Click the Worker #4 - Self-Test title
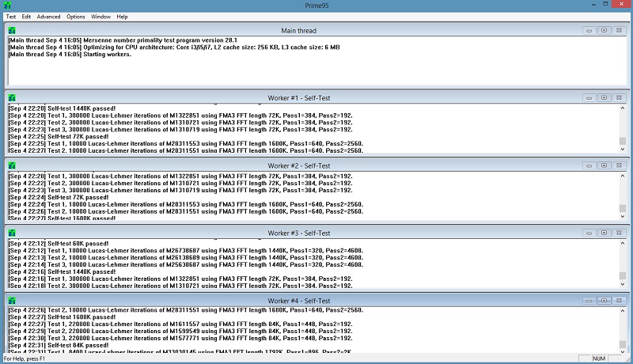Screen dimensions: 633x364 click(x=299, y=301)
